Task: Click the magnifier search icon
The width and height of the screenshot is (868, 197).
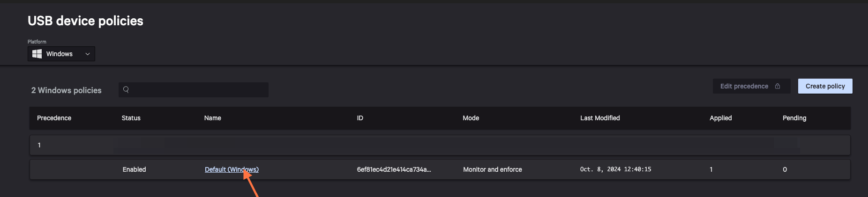Action: click(126, 89)
